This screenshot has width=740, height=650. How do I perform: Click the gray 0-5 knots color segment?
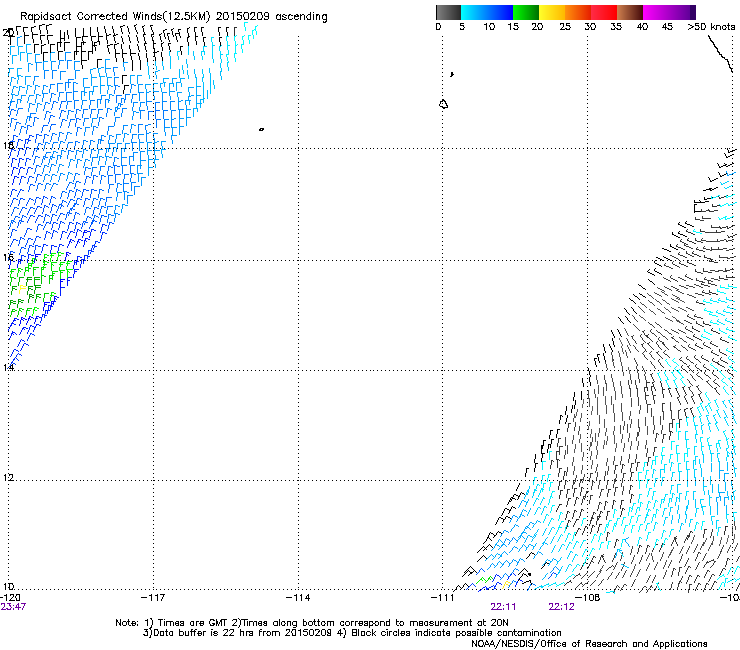click(448, 12)
